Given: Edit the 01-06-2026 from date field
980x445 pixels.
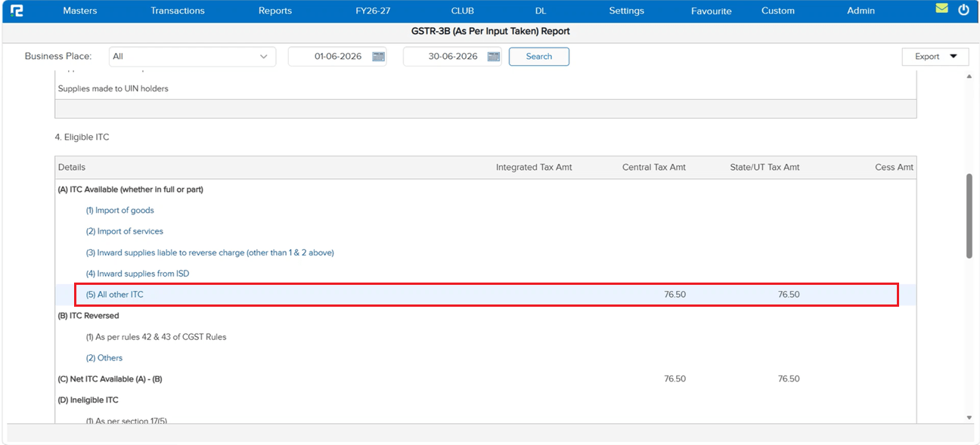Looking at the screenshot, I should pos(337,57).
